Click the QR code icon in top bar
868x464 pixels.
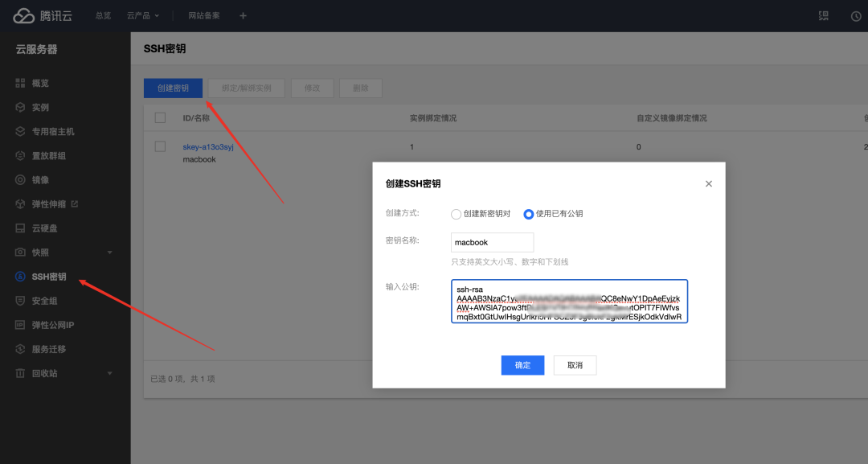(823, 15)
